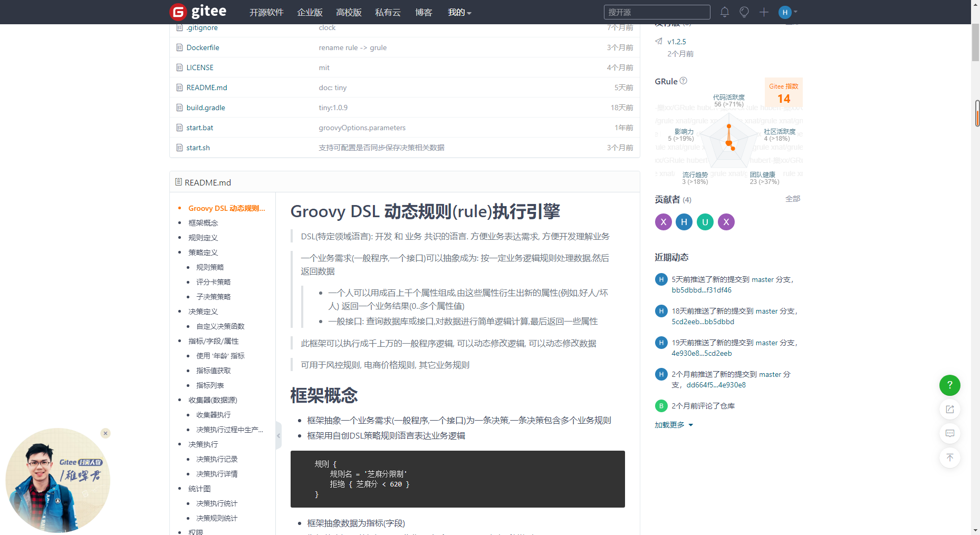Close the 雄哥君 promotional popup
980x535 pixels.
[x=105, y=433]
